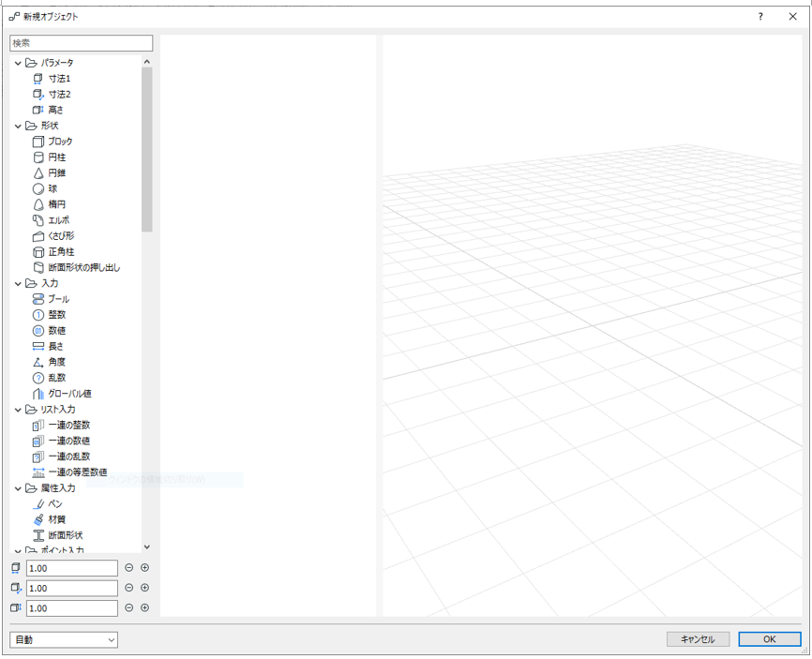812x659 pixels.
Task: Click the キャンセル button
Action: click(698, 639)
